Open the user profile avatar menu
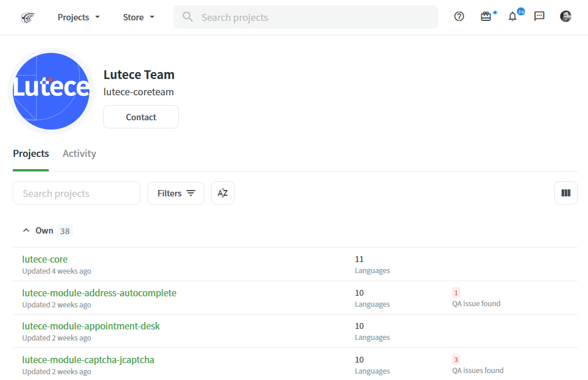Image resolution: width=588 pixels, height=380 pixels. click(x=566, y=17)
